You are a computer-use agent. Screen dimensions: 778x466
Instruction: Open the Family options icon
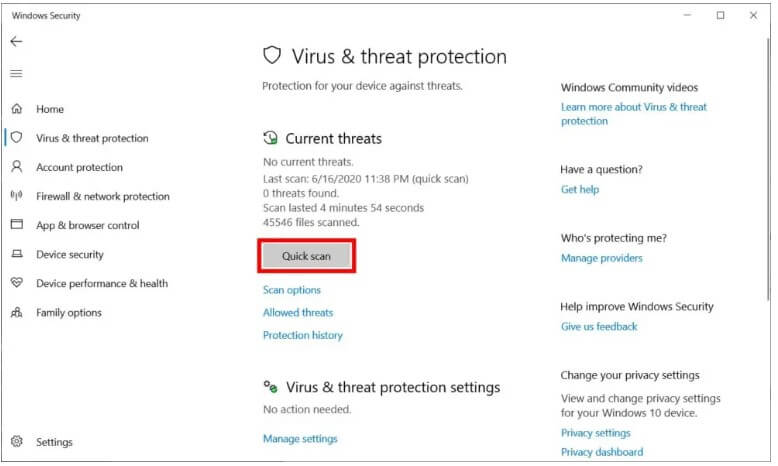coord(17,312)
